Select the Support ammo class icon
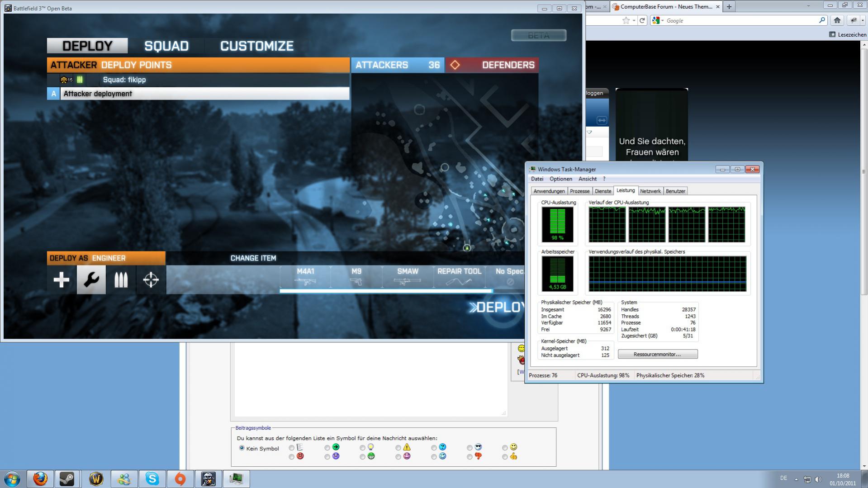 click(x=121, y=280)
